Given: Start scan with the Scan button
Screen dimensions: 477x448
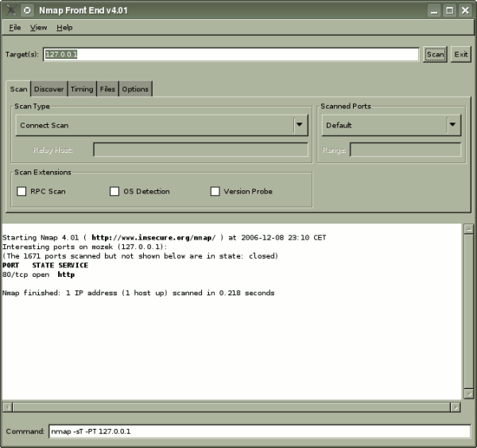Looking at the screenshot, I should pos(435,55).
